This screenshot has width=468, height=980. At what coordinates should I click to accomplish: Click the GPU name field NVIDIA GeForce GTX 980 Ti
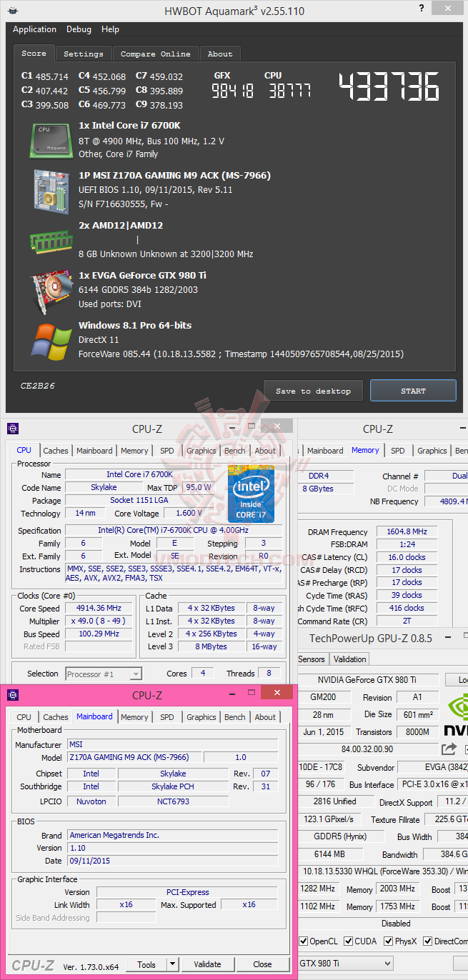tap(368, 680)
